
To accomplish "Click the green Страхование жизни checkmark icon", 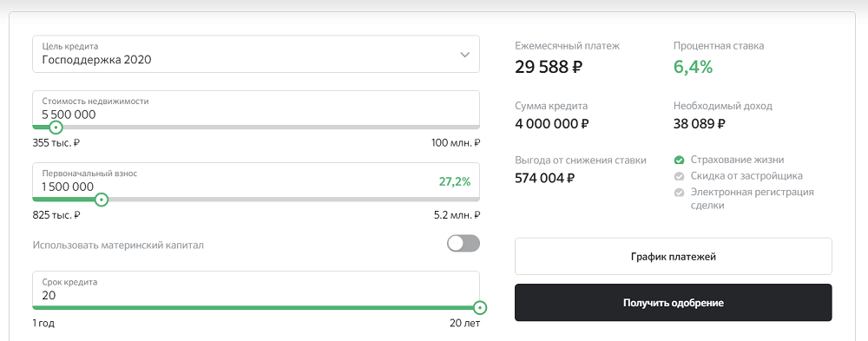I will 679,160.
